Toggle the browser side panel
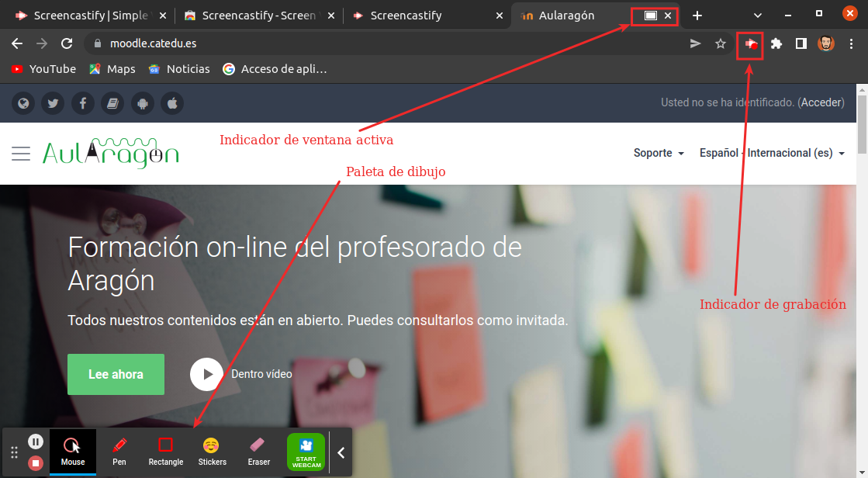 [x=801, y=43]
